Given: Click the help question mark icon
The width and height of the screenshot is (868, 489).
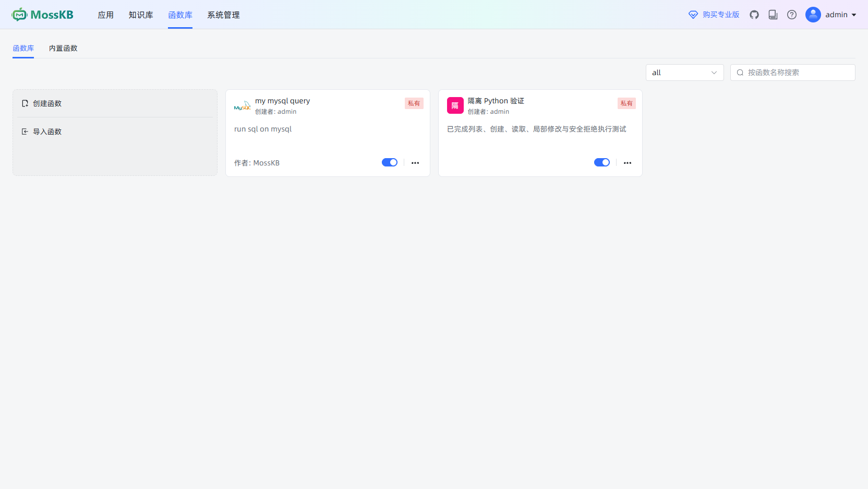Looking at the screenshot, I should coord(792,15).
